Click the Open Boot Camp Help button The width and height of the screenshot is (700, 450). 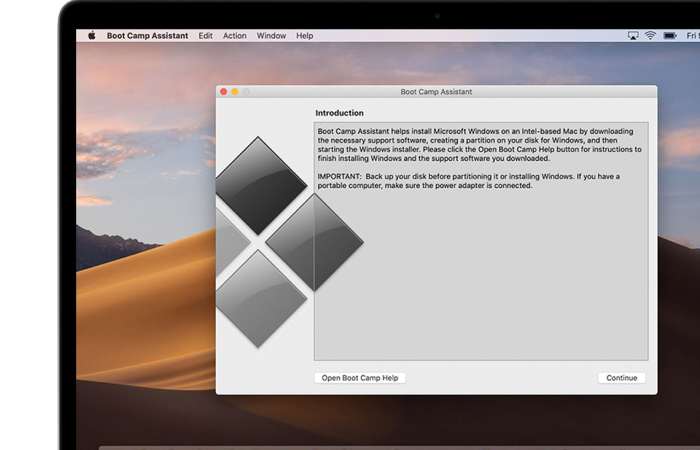pos(360,378)
